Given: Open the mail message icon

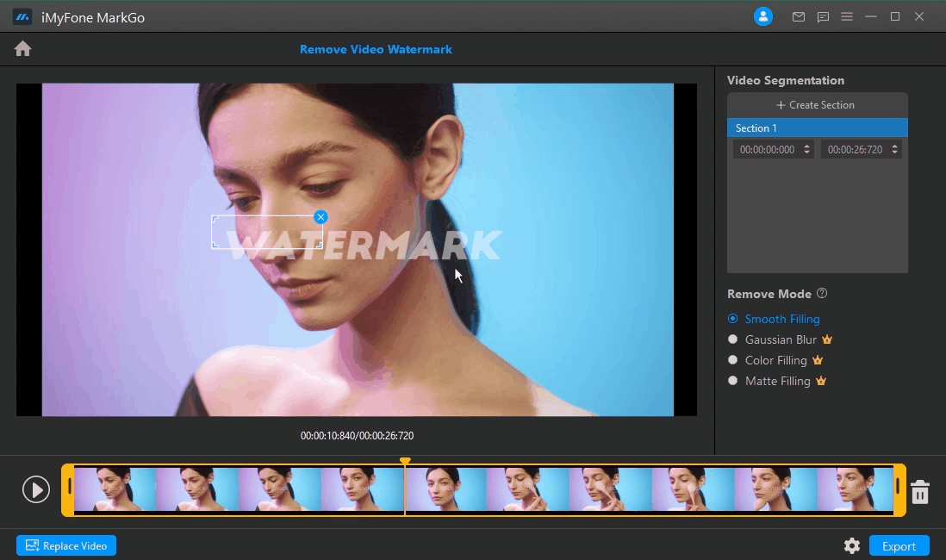Looking at the screenshot, I should pyautogui.click(x=799, y=17).
